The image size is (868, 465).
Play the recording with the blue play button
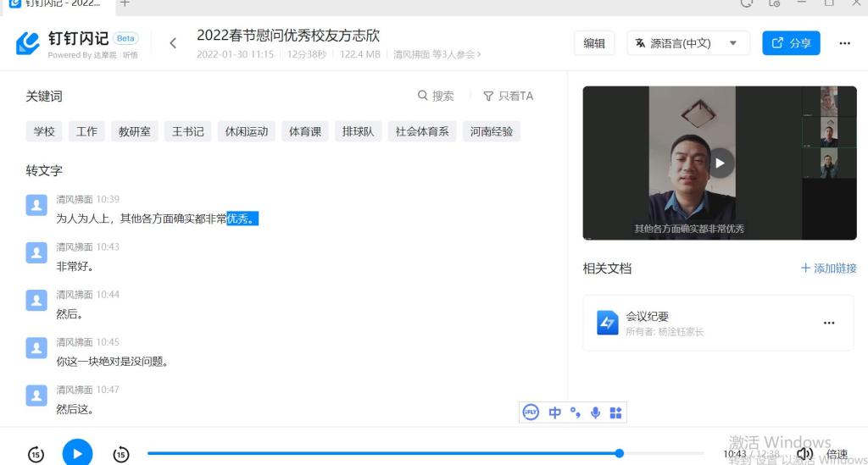[77, 453]
